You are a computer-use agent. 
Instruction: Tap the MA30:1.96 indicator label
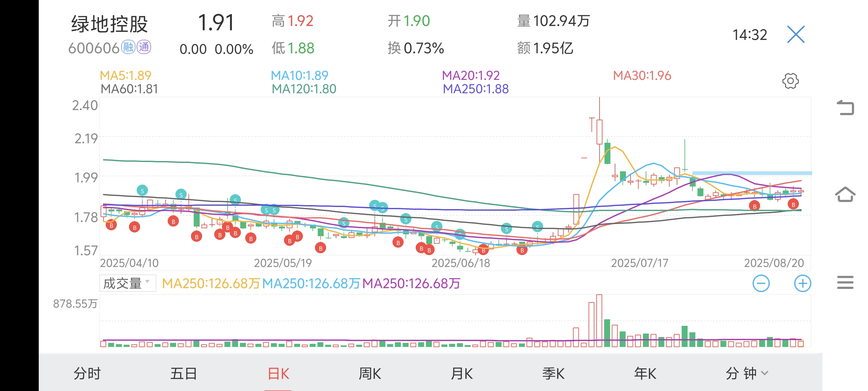[x=642, y=75]
